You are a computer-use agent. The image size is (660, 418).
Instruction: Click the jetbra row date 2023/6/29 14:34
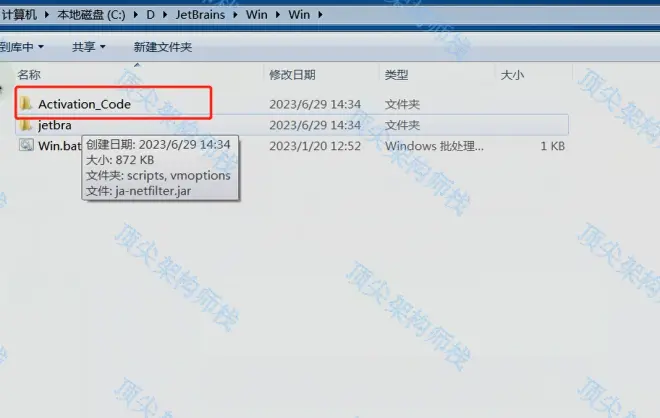point(315,125)
